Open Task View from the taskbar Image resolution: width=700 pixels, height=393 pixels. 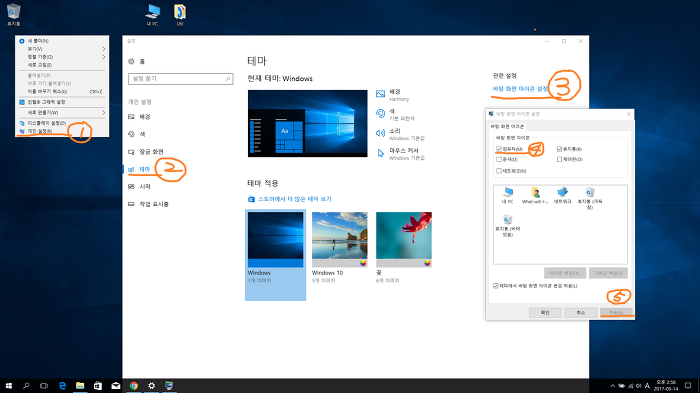(44, 386)
